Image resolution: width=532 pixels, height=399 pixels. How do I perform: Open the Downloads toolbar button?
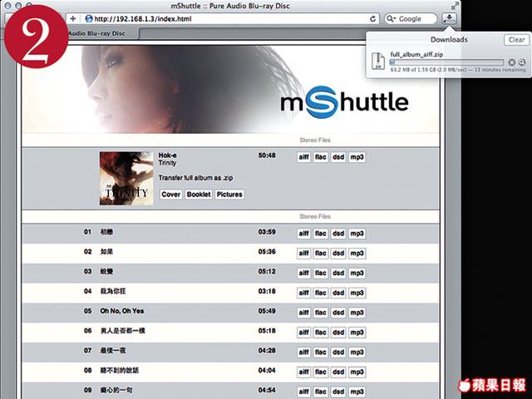[450, 17]
